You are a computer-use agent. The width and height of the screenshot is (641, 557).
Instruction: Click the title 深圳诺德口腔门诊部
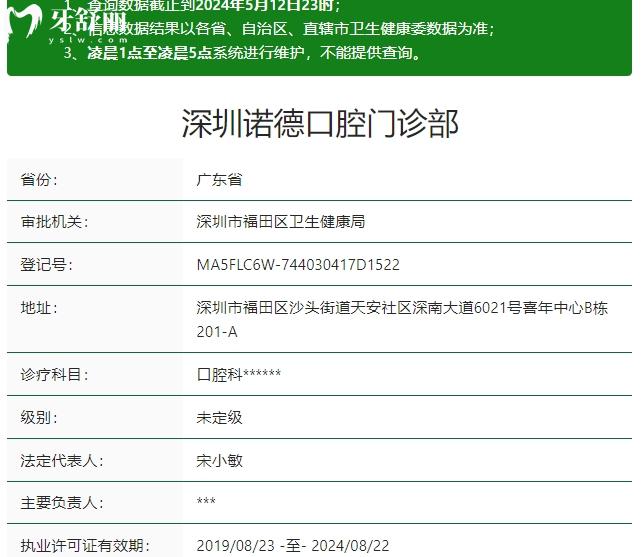320,124
